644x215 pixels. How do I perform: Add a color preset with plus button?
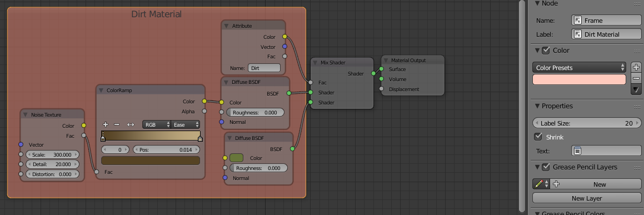pyautogui.click(x=636, y=67)
